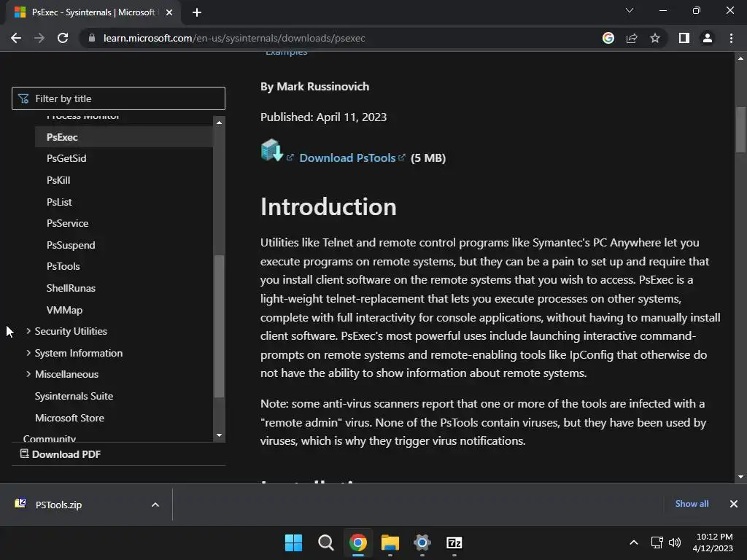Open the tab search dropdown

click(x=630, y=10)
